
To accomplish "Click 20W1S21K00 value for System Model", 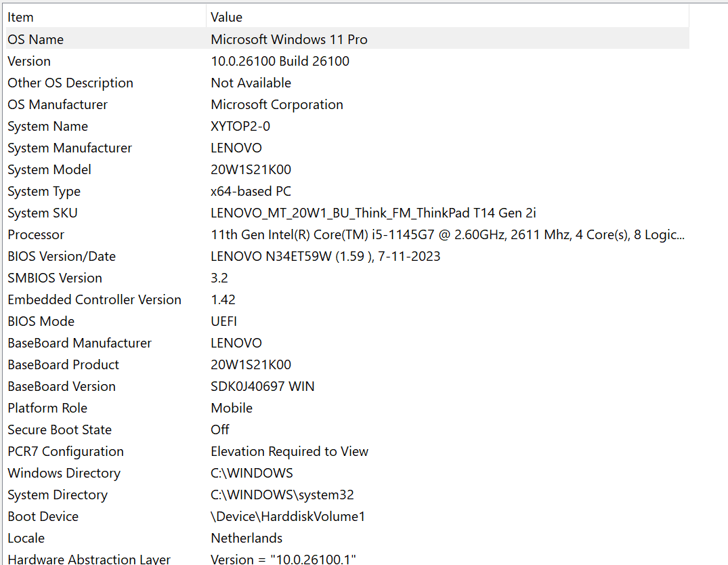I will pos(251,169).
